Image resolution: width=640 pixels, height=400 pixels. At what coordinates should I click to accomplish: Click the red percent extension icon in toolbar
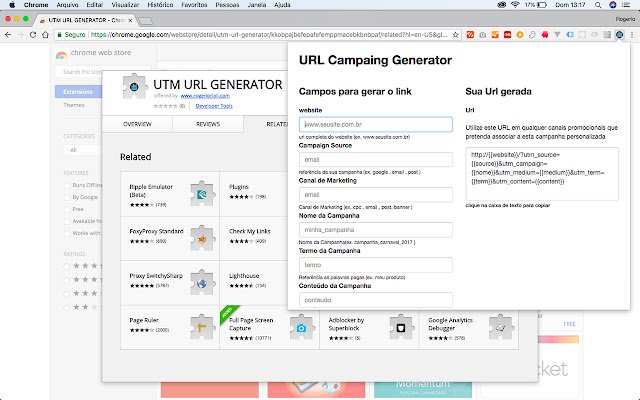[x=470, y=35]
